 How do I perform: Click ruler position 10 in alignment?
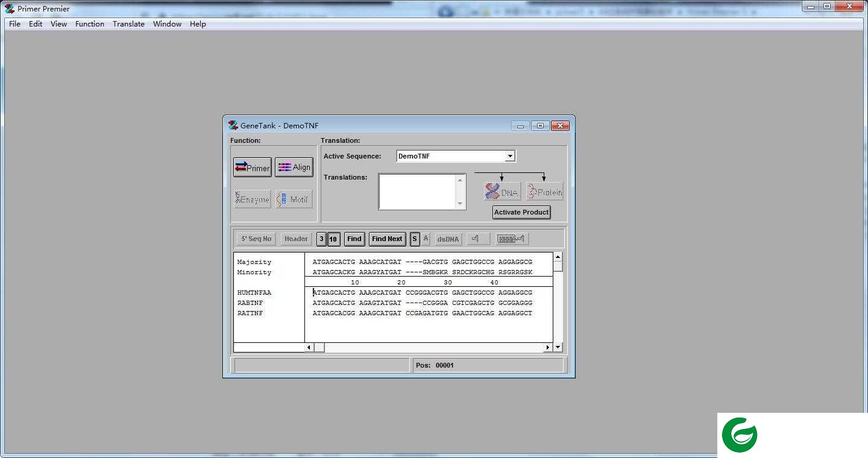click(x=355, y=282)
